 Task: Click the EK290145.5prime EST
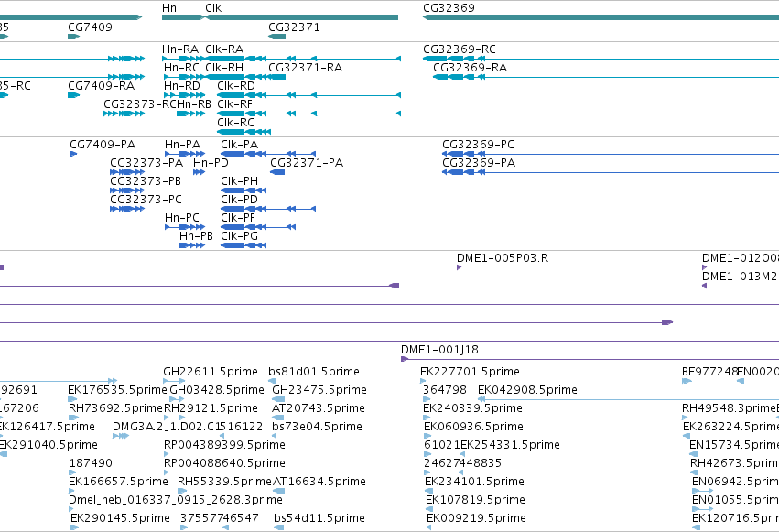click(x=120, y=518)
